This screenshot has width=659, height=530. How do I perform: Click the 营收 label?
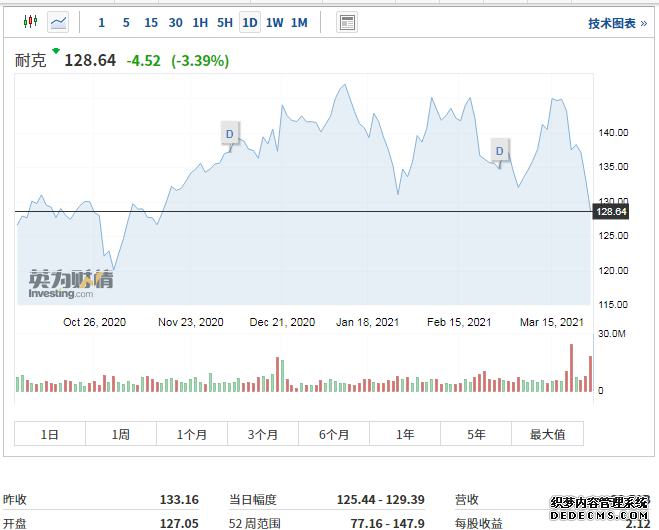click(x=467, y=499)
